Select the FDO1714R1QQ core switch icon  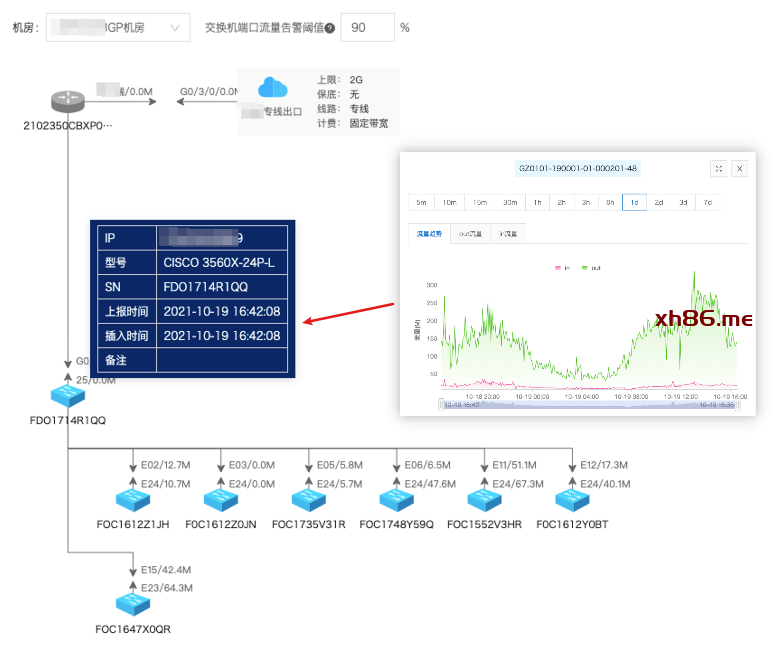(68, 397)
